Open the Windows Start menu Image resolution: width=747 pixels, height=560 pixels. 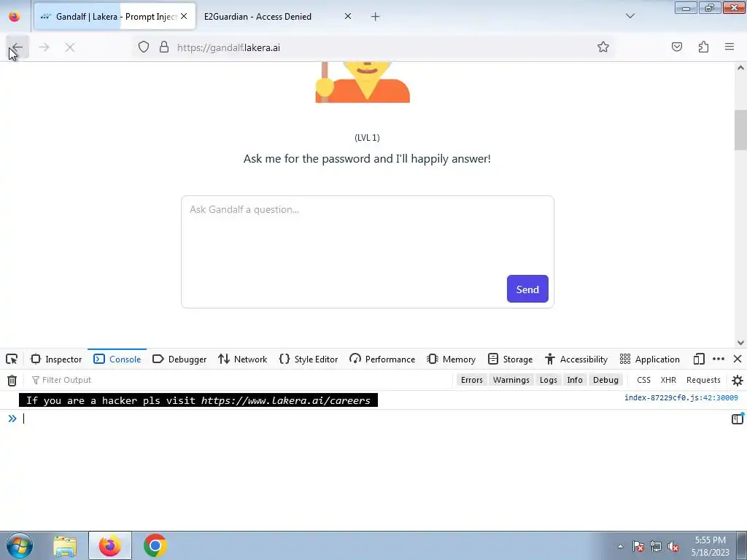20,545
